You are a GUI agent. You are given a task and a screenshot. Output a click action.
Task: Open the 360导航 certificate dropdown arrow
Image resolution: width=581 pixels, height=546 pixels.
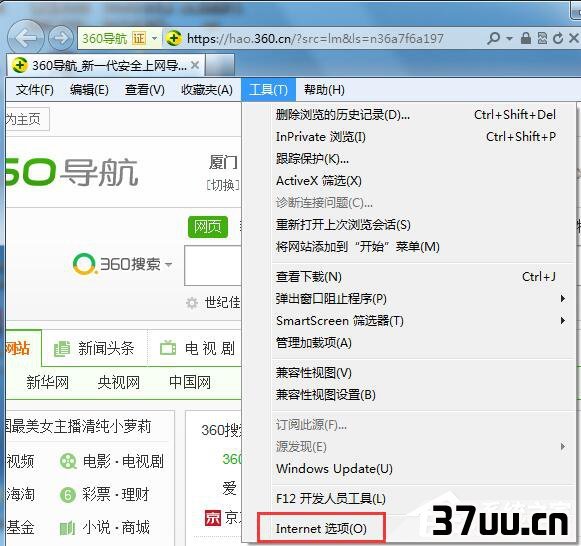[155, 38]
